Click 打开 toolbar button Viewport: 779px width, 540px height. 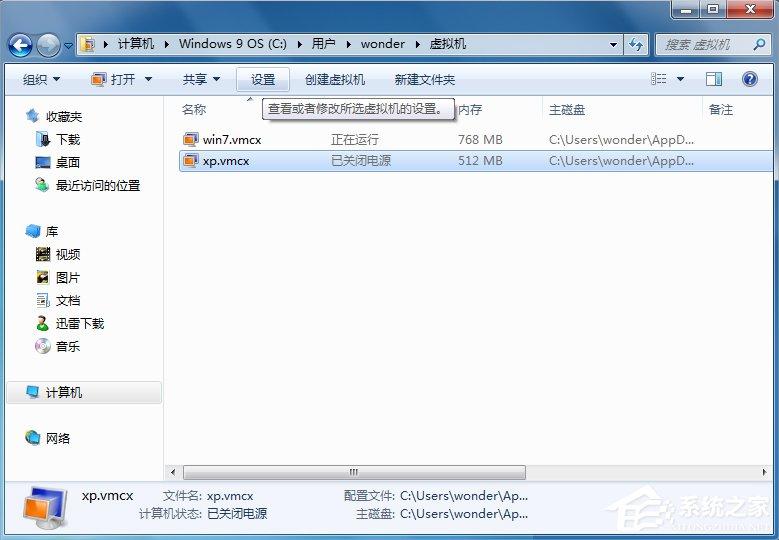(113, 79)
